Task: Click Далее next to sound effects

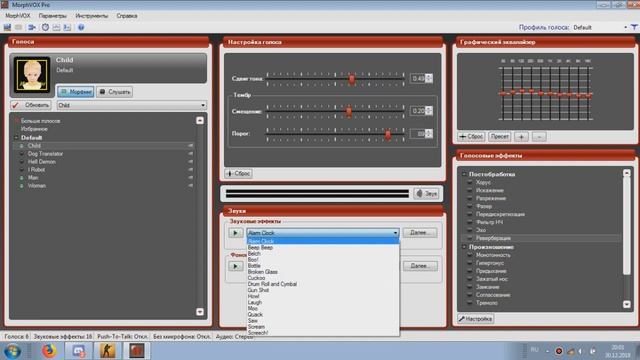Action: point(420,233)
